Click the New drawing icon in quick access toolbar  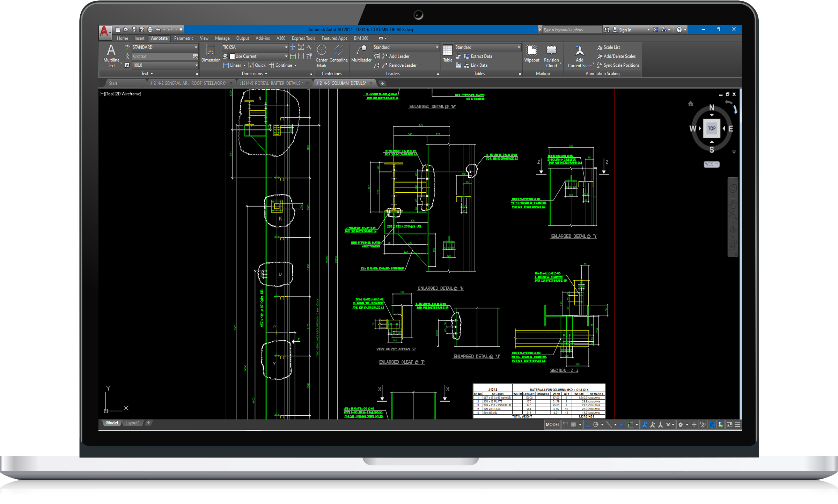tap(118, 30)
